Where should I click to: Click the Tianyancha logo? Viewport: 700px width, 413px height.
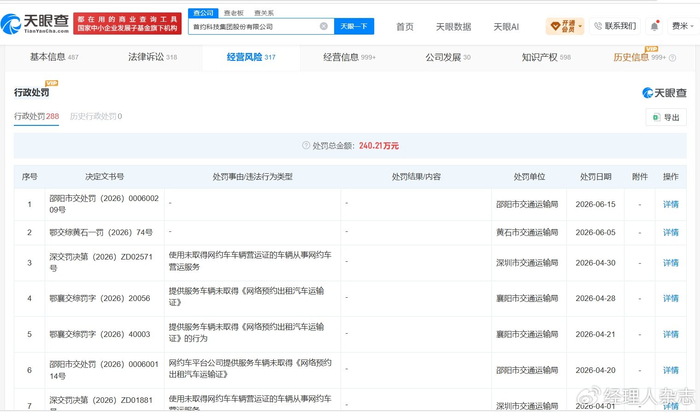[x=35, y=24]
